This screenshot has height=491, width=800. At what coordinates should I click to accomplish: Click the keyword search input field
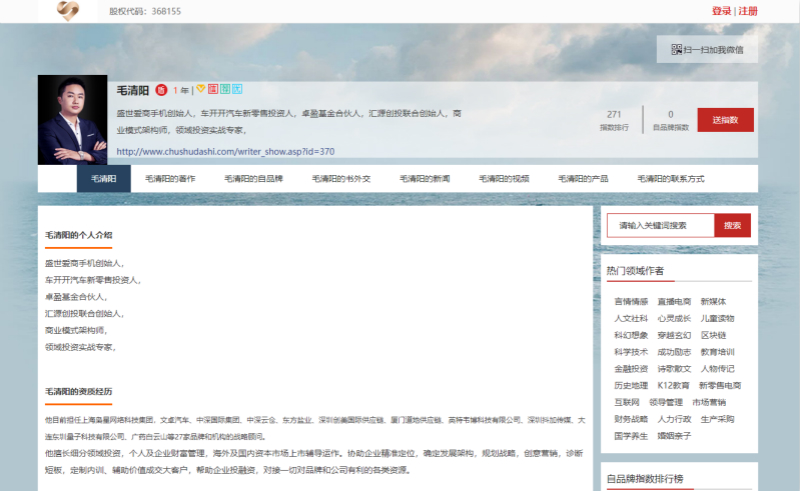click(660, 226)
